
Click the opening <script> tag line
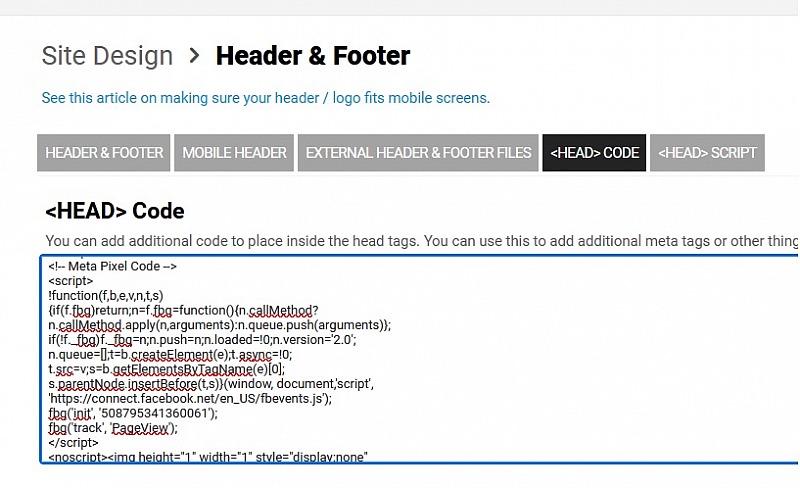click(70, 281)
